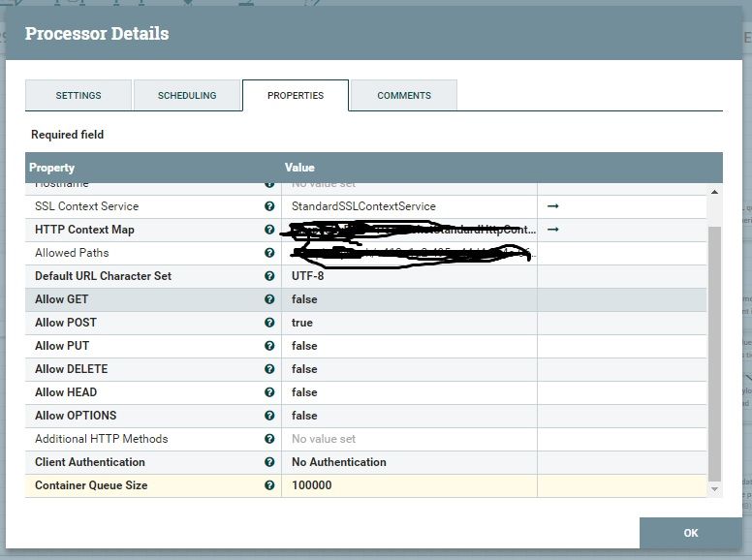Click help icon beside Allow GET
The width and height of the screenshot is (752, 560).
tap(269, 299)
